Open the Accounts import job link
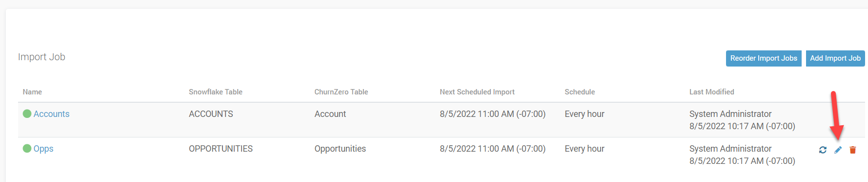 click(x=52, y=114)
